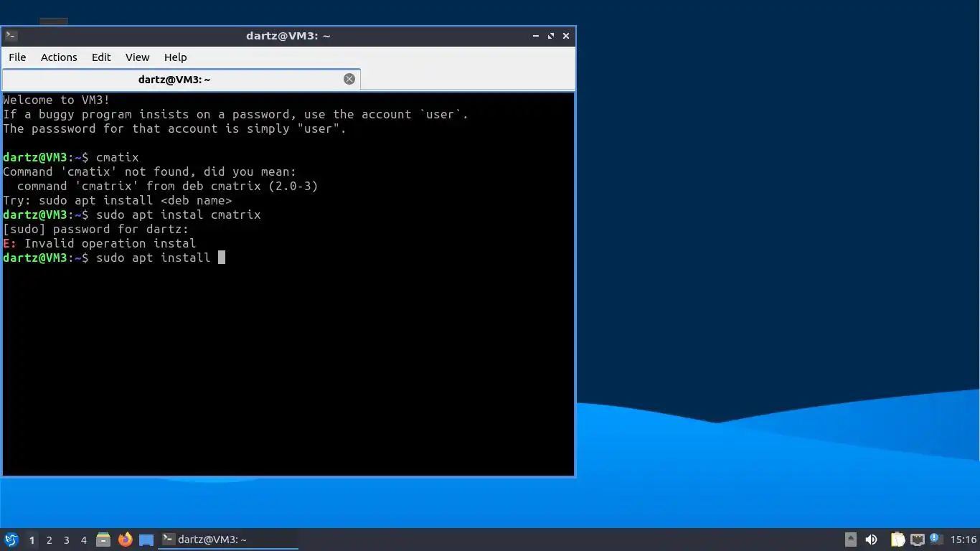The width and height of the screenshot is (980, 551).
Task: Switch to workspace 3
Action: (67, 540)
